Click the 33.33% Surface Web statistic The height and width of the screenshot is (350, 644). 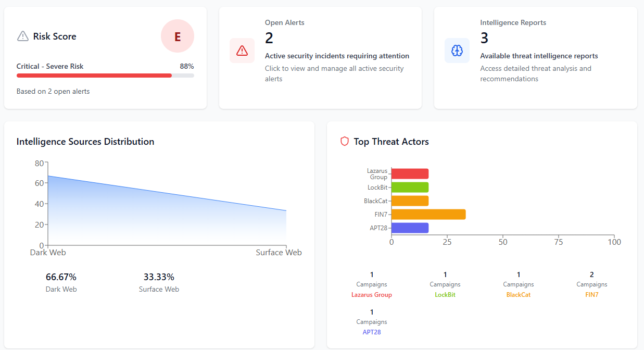tap(159, 277)
